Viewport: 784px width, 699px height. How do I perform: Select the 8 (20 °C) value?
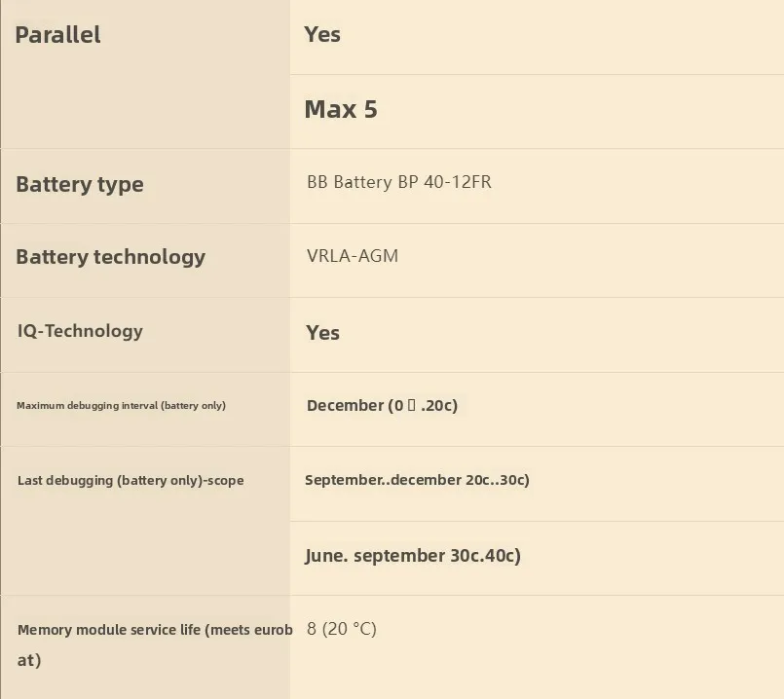point(341,629)
